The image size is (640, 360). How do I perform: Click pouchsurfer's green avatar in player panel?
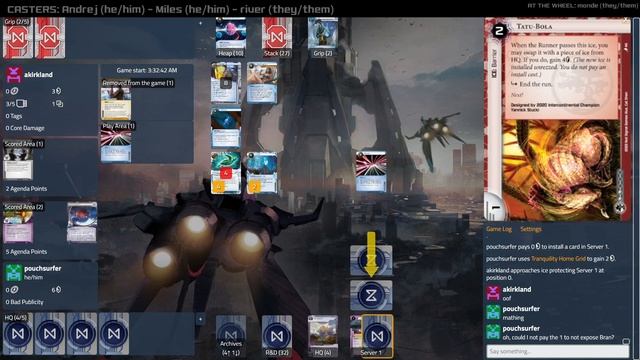[13, 272]
